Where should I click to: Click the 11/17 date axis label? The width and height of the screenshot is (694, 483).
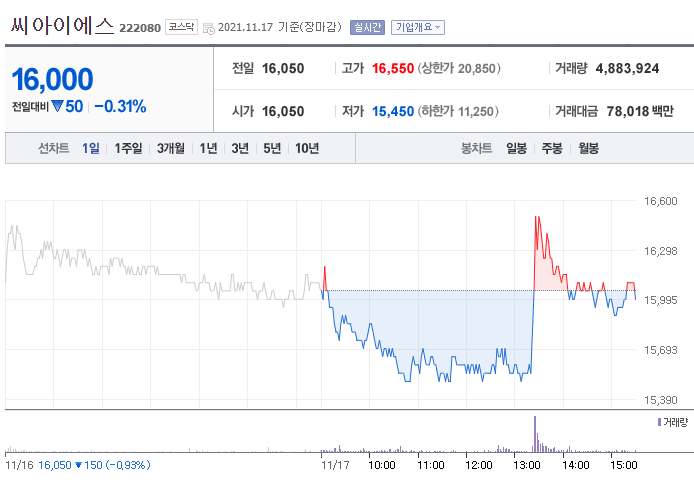tap(335, 465)
